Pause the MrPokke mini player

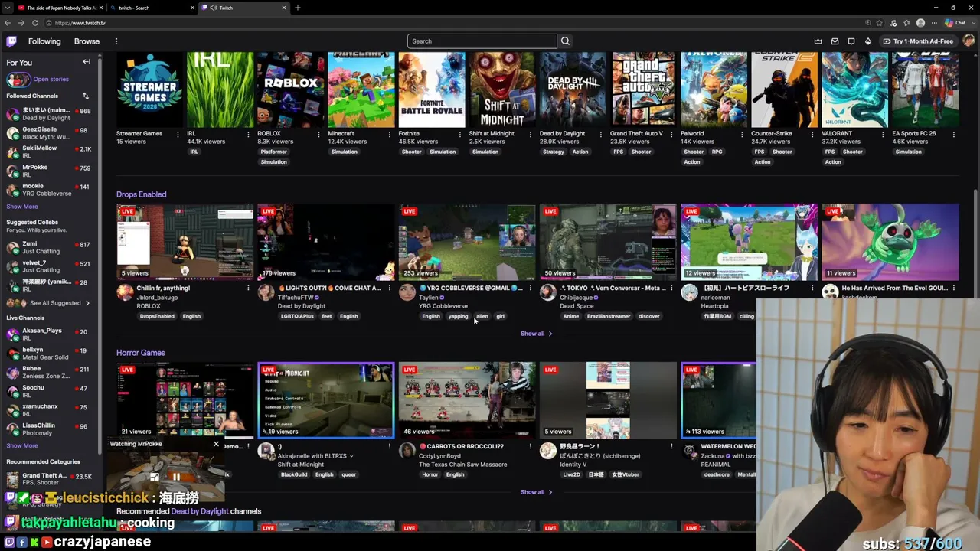pyautogui.click(x=176, y=477)
